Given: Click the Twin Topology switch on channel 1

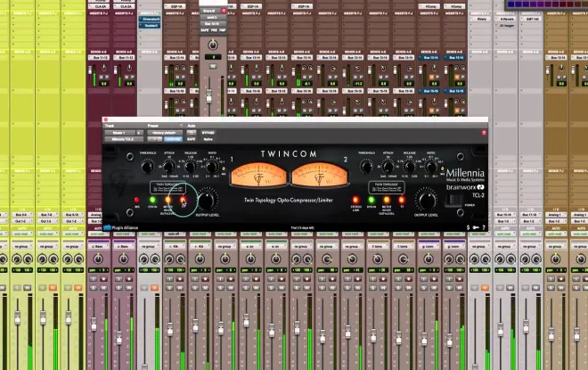Looking at the screenshot, I should [x=168, y=187].
